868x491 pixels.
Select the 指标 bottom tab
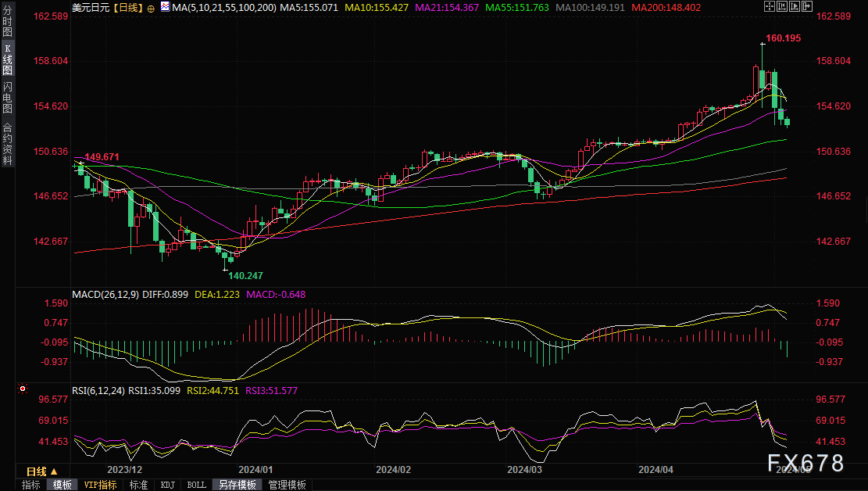coord(31,485)
